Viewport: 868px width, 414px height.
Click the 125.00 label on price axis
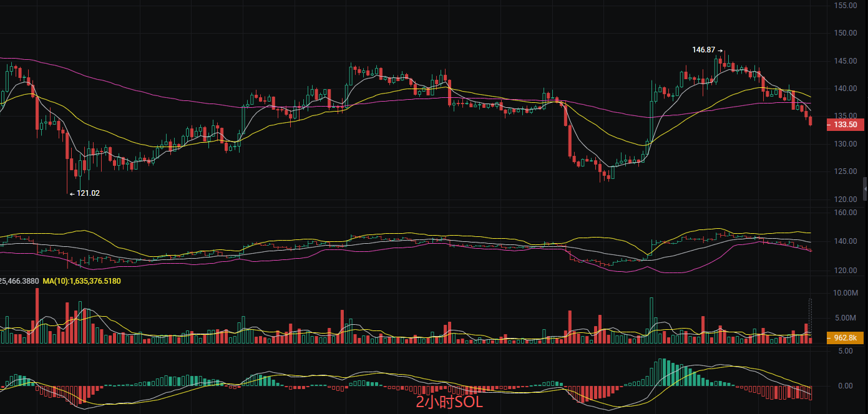coord(846,171)
